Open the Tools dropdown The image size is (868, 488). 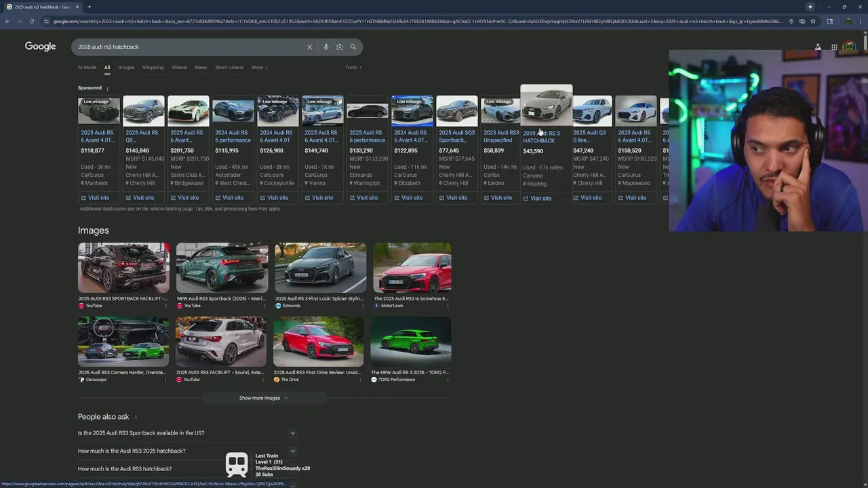[353, 67]
